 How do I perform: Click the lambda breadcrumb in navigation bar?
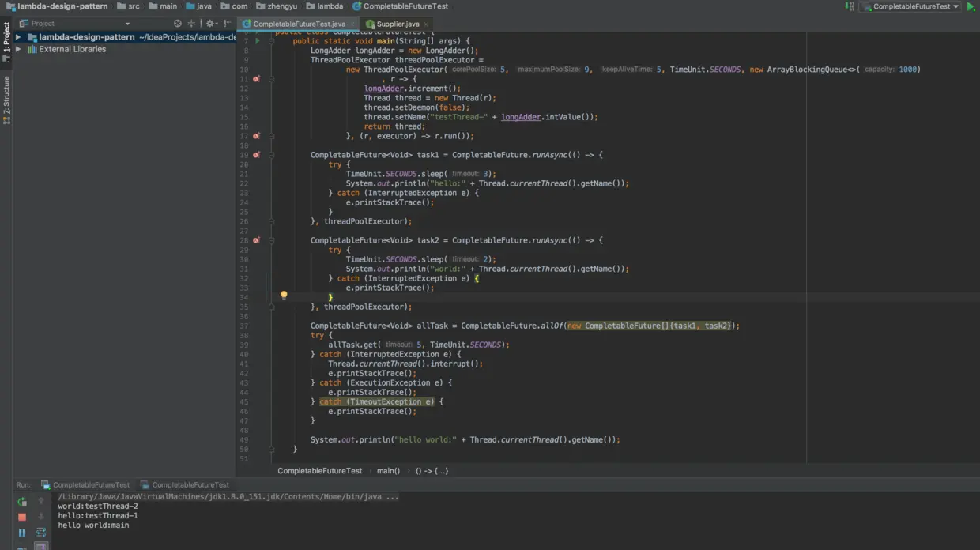coord(325,6)
